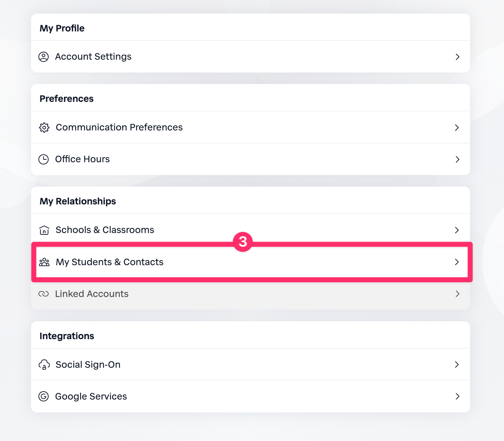Click the Social Sign-On cloud lock icon
504x441 pixels.
(44, 365)
